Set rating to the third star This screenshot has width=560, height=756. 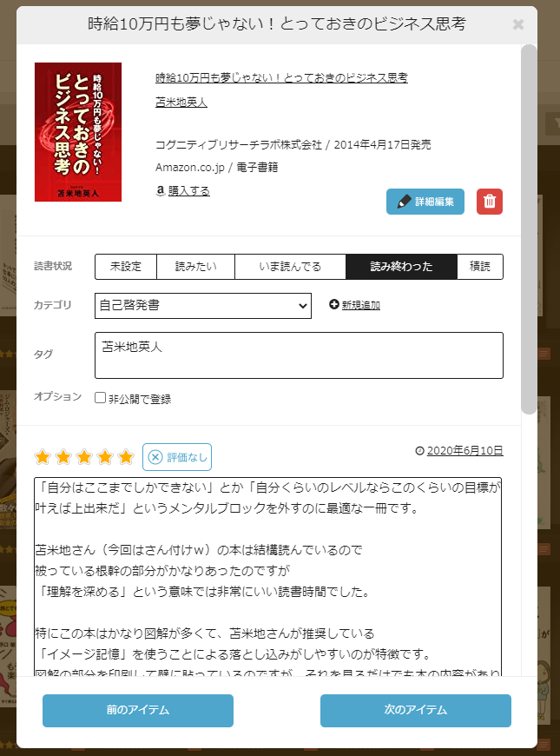click(x=84, y=456)
